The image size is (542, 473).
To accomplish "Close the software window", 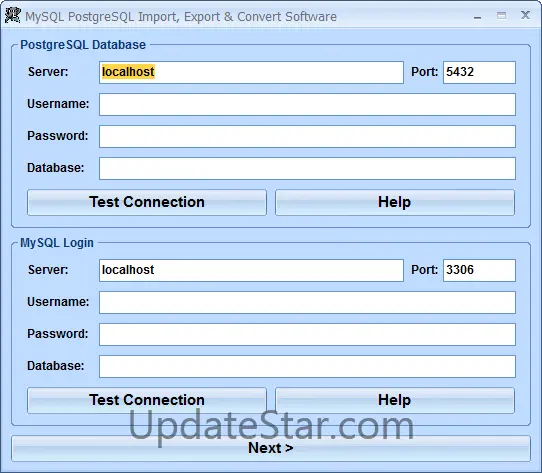I will tap(525, 15).
